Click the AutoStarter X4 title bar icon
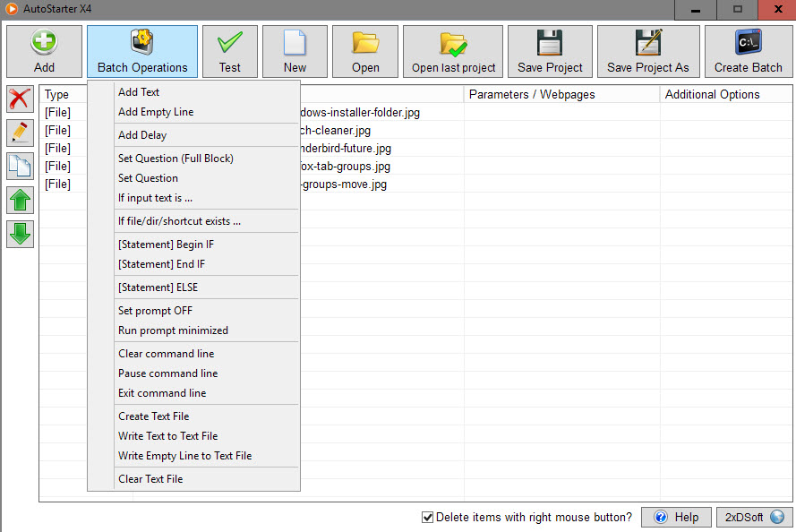The image size is (796, 532). (11, 9)
